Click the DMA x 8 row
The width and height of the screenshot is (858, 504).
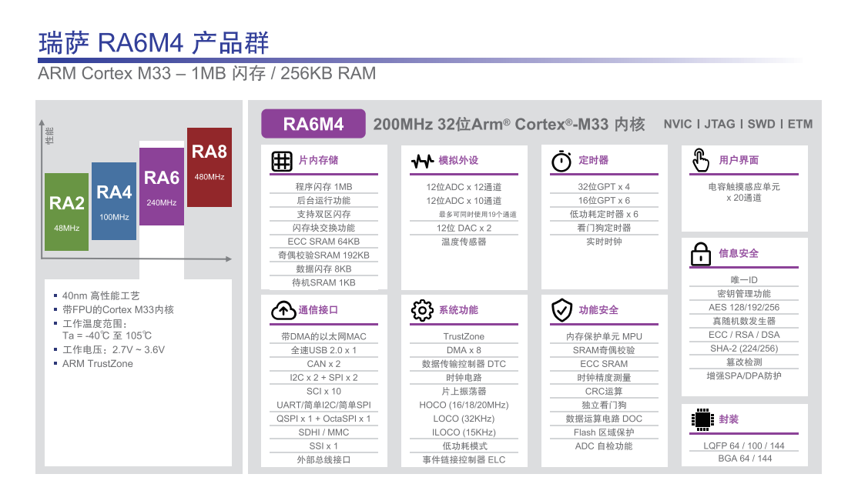click(464, 350)
